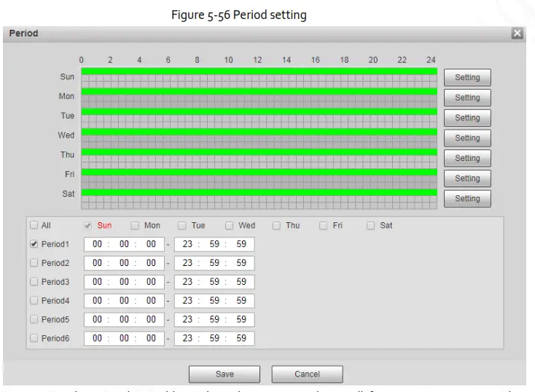Click the Period4 end time field
Image resolution: width=535 pixels, height=392 pixels.
[214, 301]
